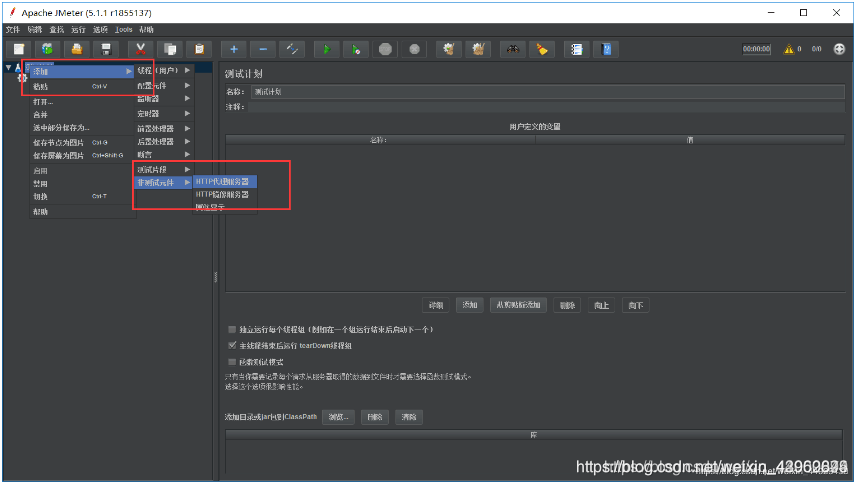Uncheck the tearDown线程组 checkbox
This screenshot has width=858, height=486.
pyautogui.click(x=232, y=345)
